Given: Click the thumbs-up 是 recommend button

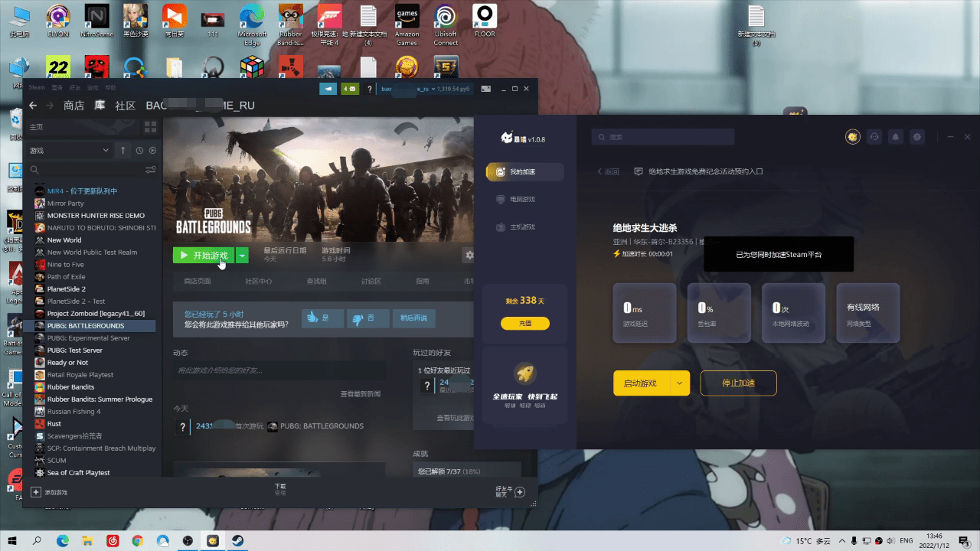Looking at the screenshot, I should [322, 318].
